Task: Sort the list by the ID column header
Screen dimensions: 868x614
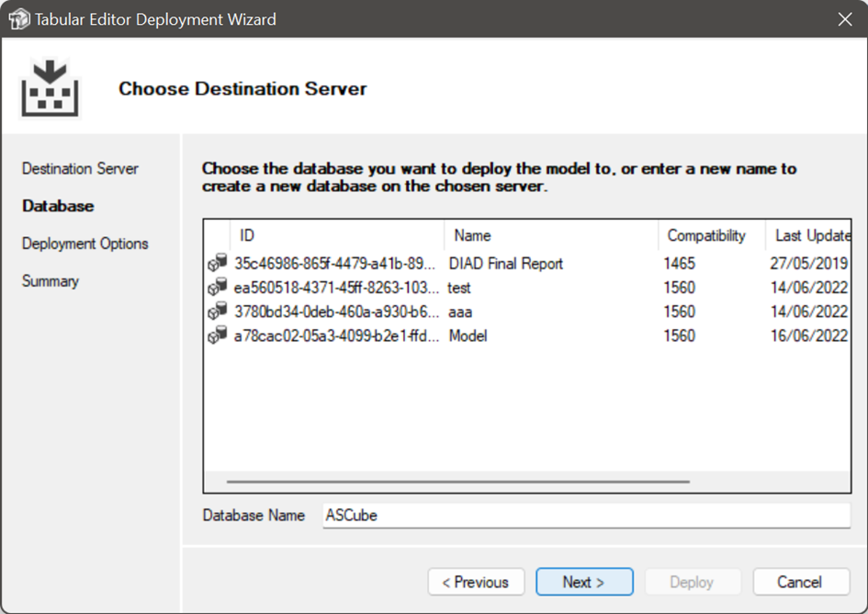Action: pyautogui.click(x=336, y=236)
